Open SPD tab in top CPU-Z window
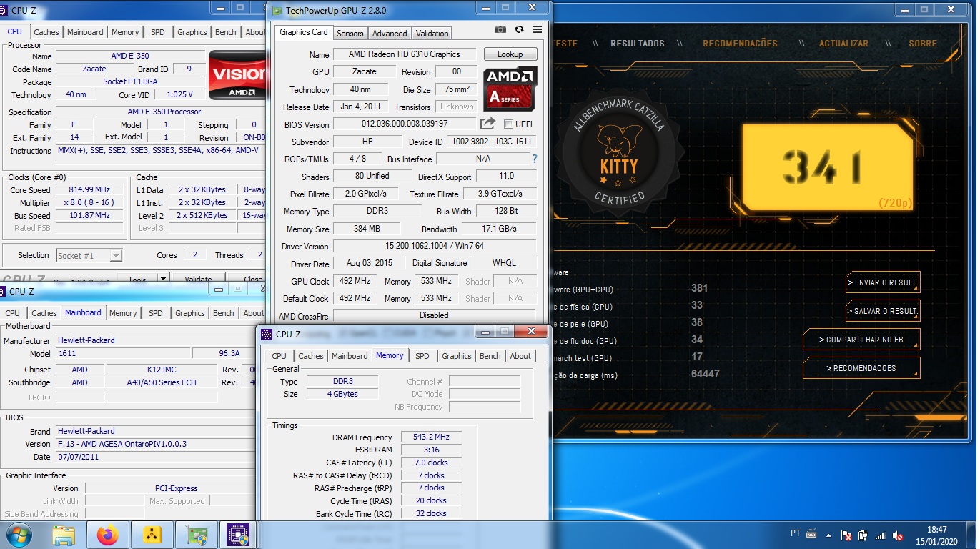 (157, 32)
